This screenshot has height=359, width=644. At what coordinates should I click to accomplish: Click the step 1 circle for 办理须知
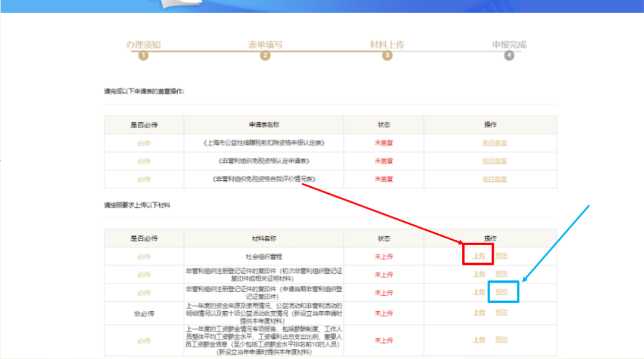tap(143, 55)
